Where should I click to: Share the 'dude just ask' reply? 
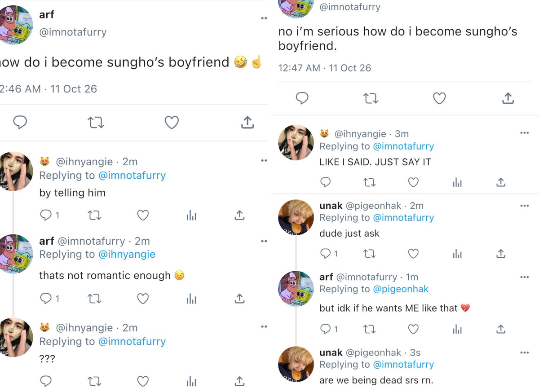point(501,254)
